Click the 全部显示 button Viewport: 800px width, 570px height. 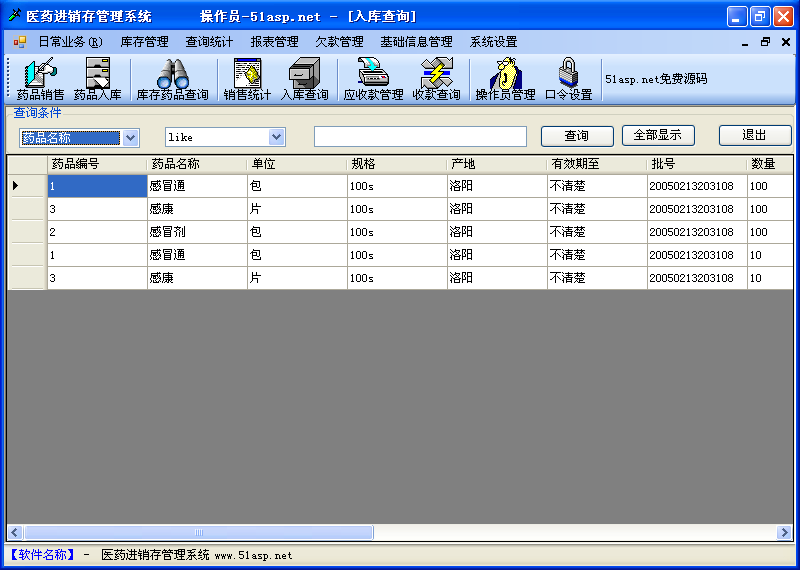[658, 135]
